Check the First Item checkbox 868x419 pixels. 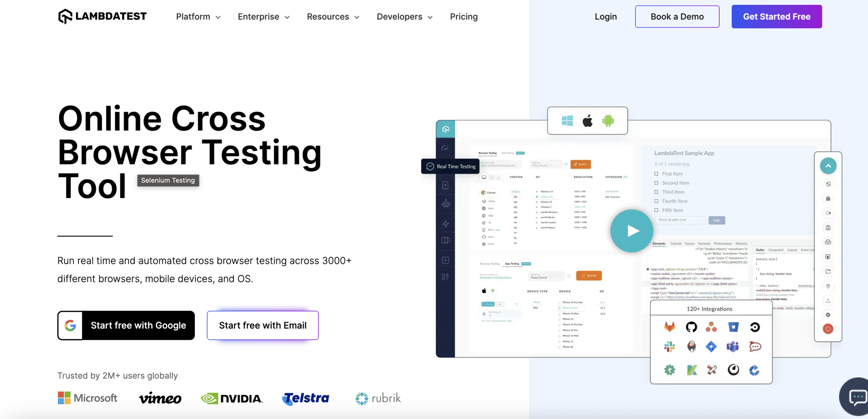click(x=656, y=174)
